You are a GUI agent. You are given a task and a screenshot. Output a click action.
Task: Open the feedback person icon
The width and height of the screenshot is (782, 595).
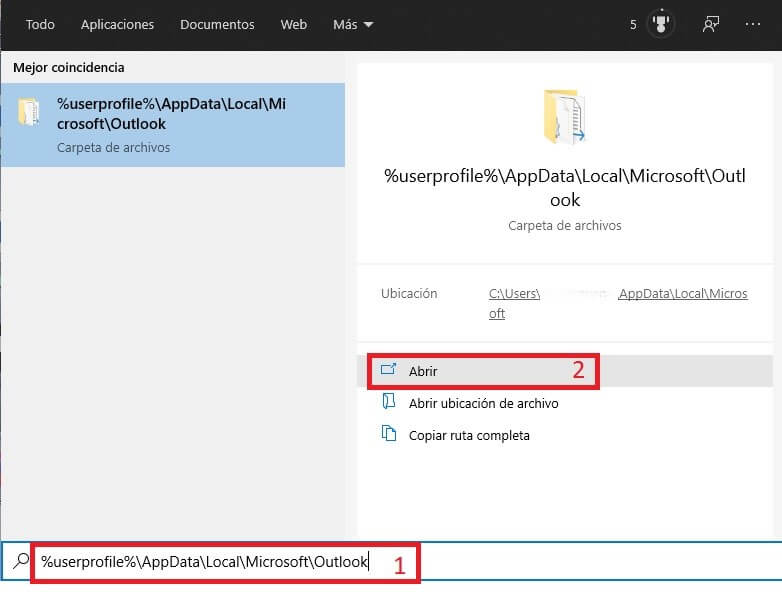[711, 24]
